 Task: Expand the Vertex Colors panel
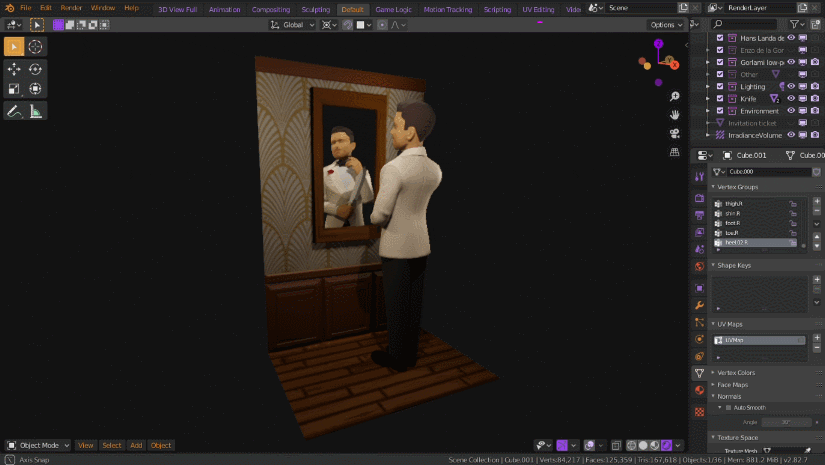coord(713,372)
